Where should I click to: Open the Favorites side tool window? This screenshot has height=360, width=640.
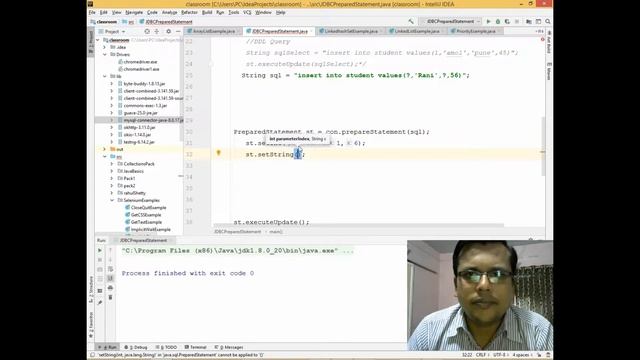91,325
